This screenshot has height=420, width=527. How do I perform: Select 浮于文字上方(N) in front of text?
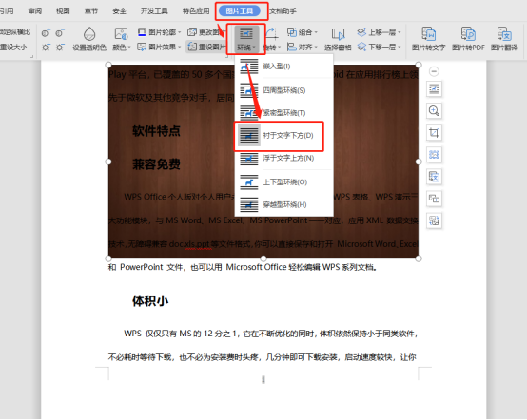pyautogui.click(x=283, y=158)
